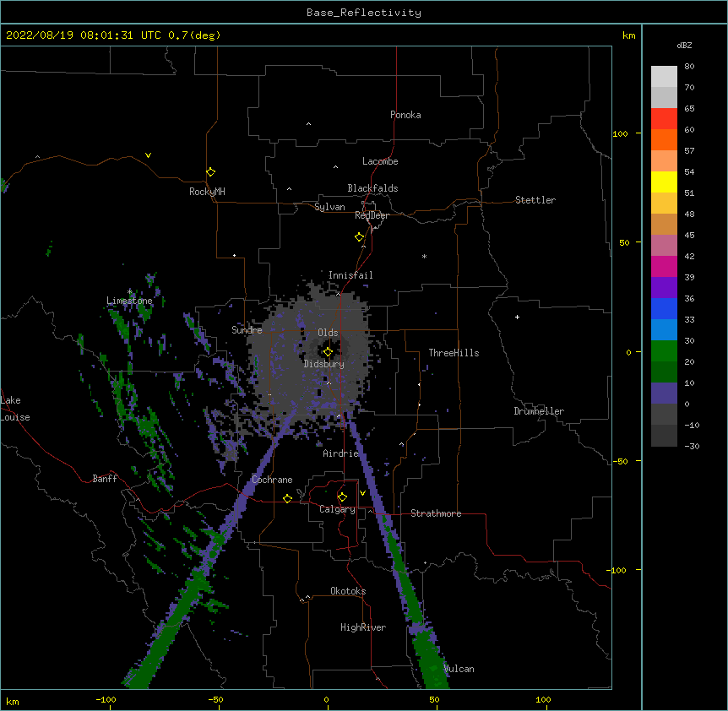Click the dBZ legend heading
728x711 pixels.
tap(684, 45)
